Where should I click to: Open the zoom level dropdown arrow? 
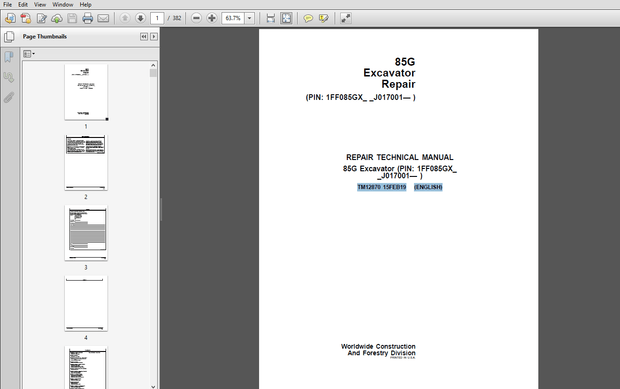(x=250, y=18)
